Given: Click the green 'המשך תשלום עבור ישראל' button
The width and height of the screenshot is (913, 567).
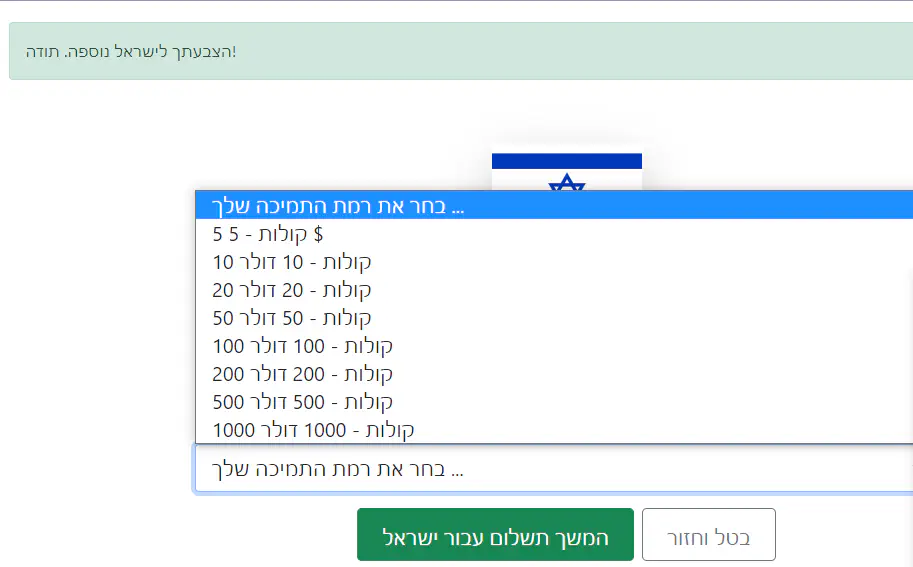Looking at the screenshot, I should [x=495, y=535].
